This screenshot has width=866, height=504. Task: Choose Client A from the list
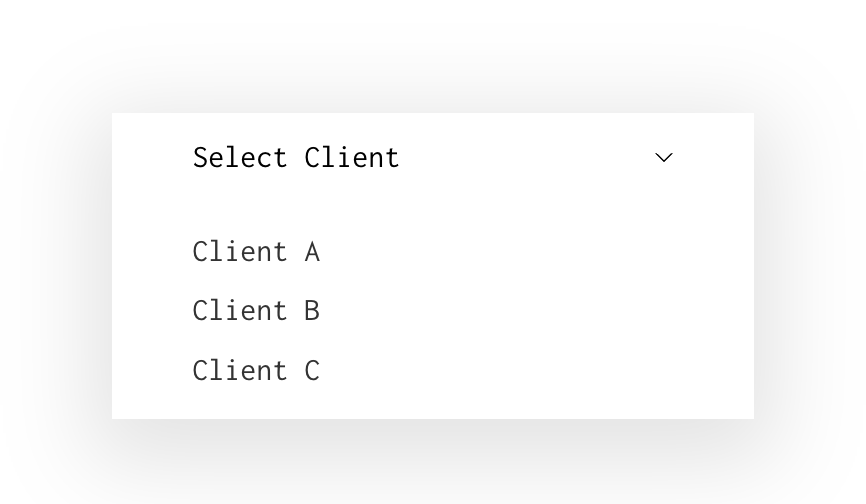256,252
